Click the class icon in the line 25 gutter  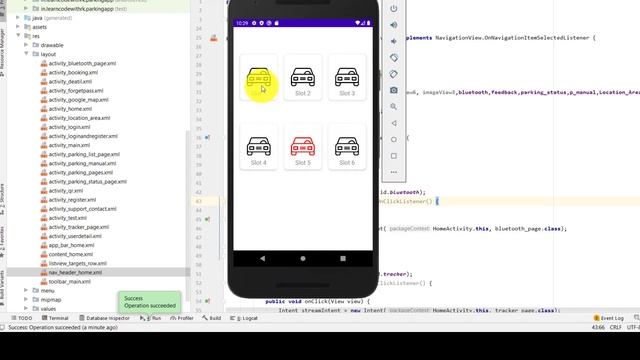point(214,38)
